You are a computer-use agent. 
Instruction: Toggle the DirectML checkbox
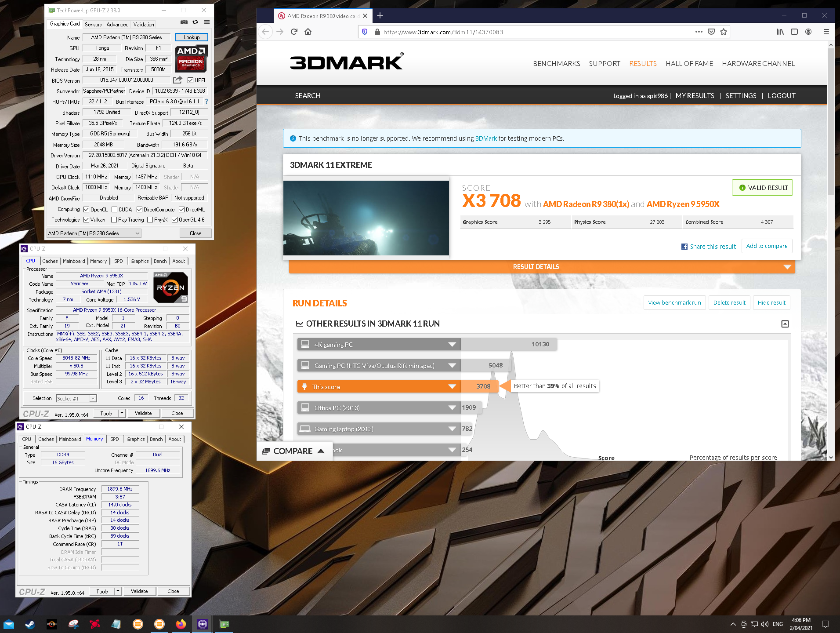click(182, 209)
